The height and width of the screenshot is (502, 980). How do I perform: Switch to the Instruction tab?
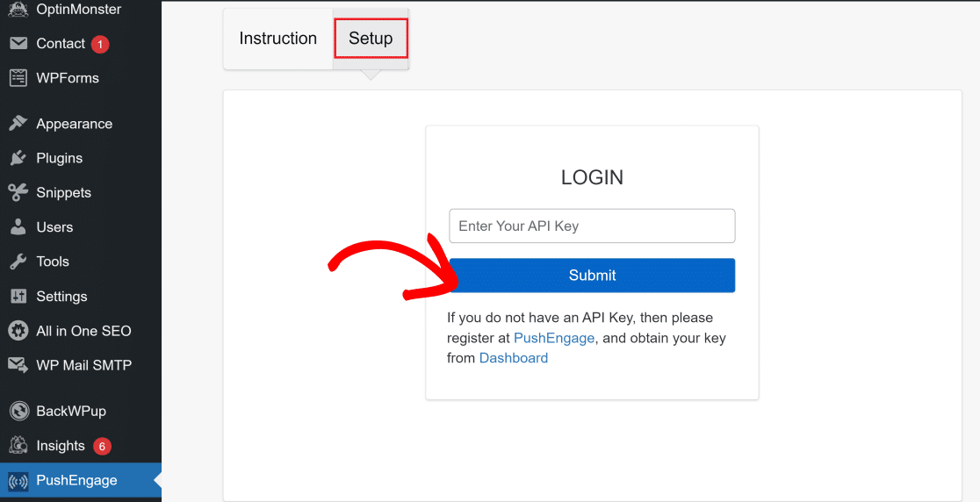pos(277,39)
